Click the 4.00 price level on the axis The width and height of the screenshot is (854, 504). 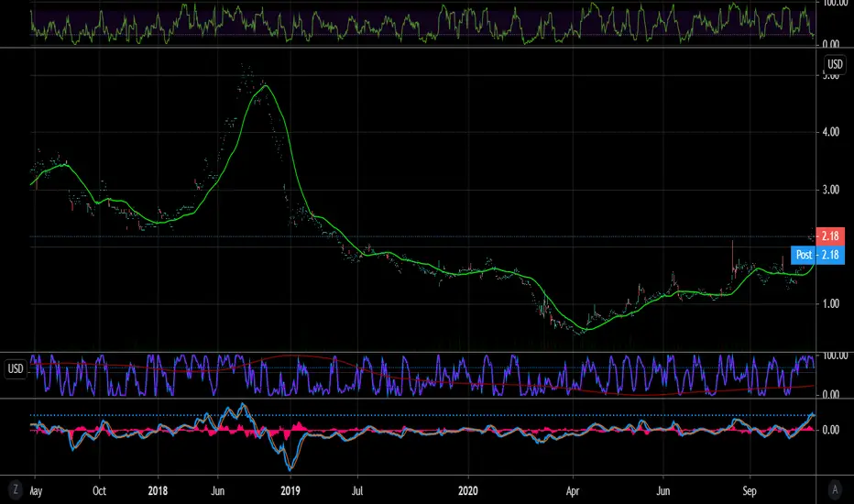[x=830, y=132]
